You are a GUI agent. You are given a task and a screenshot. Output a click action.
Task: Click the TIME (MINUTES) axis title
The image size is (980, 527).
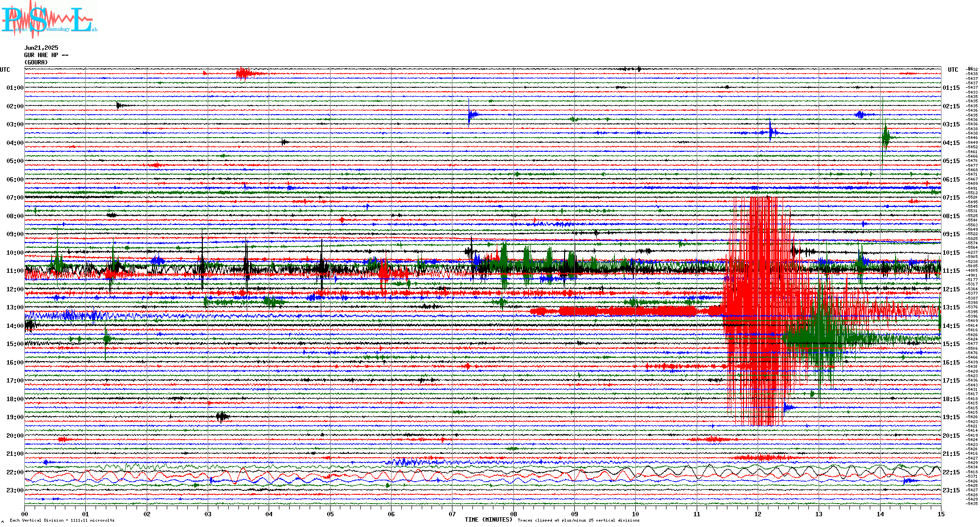(489, 520)
